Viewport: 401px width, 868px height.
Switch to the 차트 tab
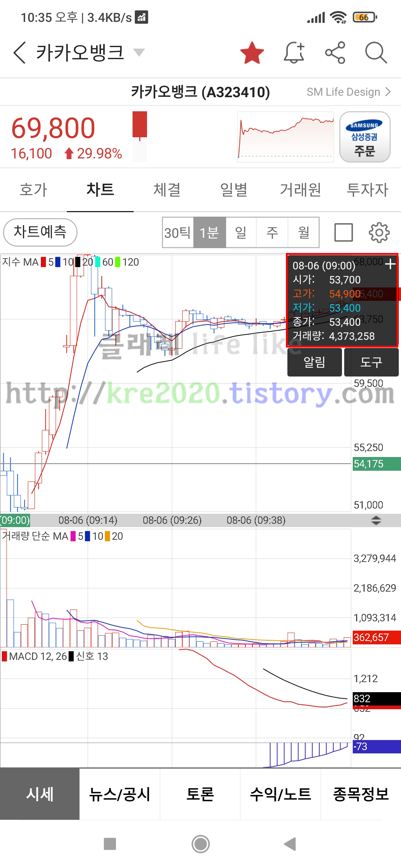tap(100, 190)
